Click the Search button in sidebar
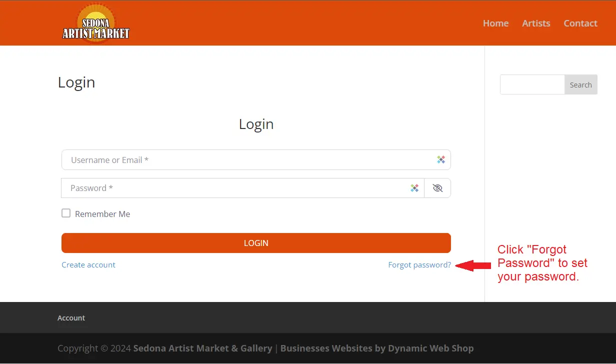Viewport: 616px width, 364px height. [x=580, y=85]
